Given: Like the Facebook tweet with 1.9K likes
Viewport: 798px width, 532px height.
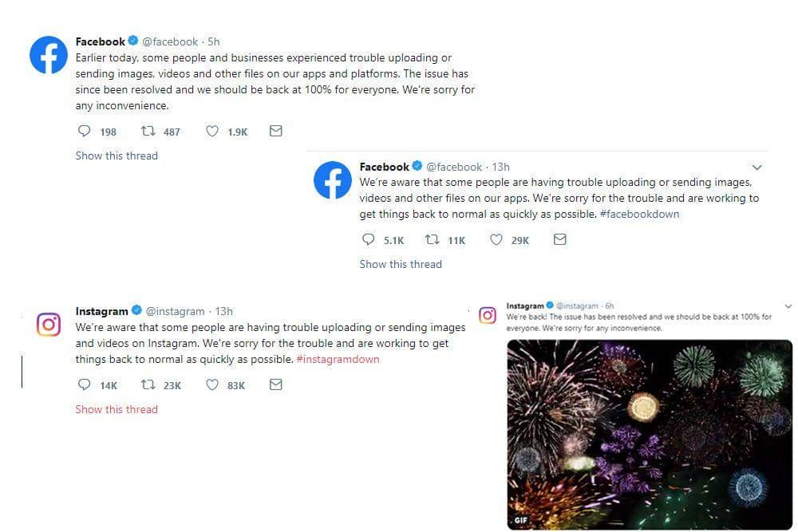Looking at the screenshot, I should (212, 132).
